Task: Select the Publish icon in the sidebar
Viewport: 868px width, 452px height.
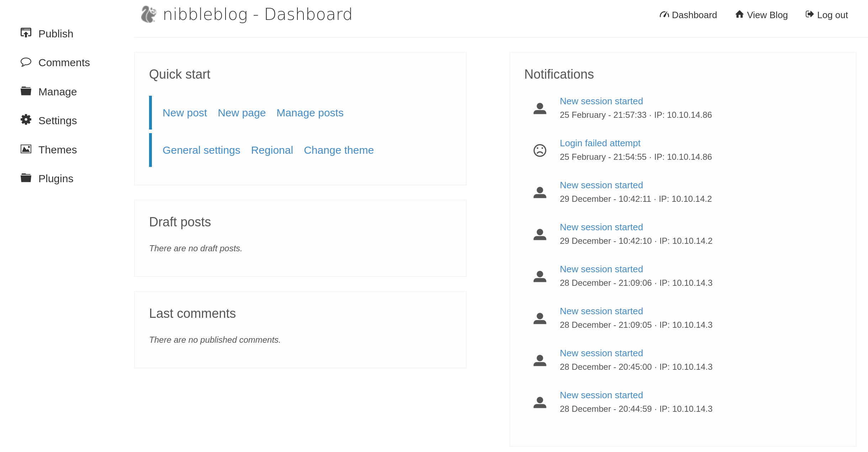Action: click(26, 32)
